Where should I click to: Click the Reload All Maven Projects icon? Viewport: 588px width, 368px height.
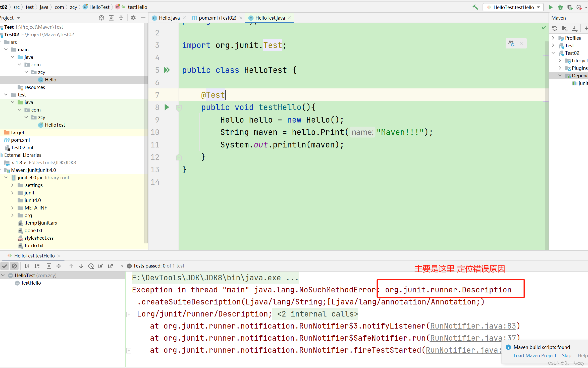(555, 28)
